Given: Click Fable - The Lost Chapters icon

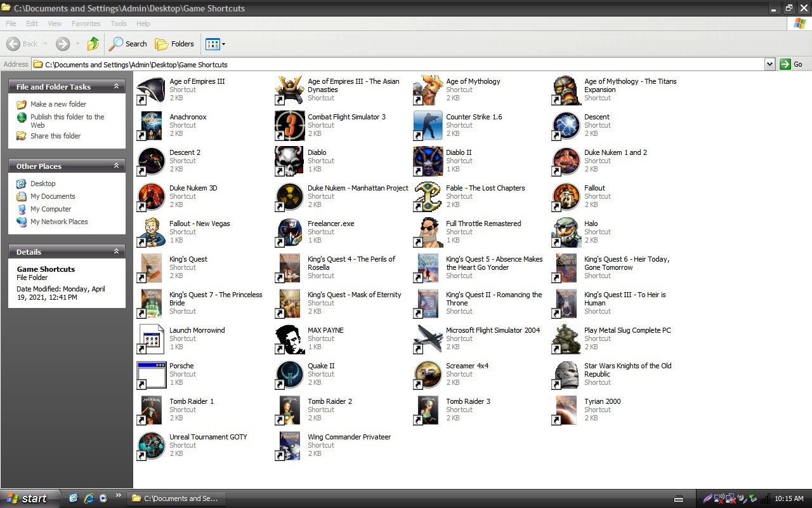Looking at the screenshot, I should click(428, 197).
